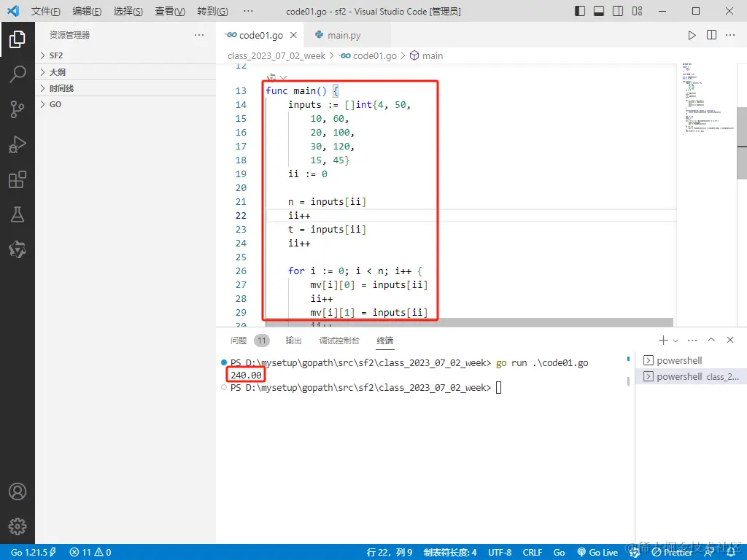Close the terminal panel
The width and height of the screenshot is (747, 560).
pos(729,340)
